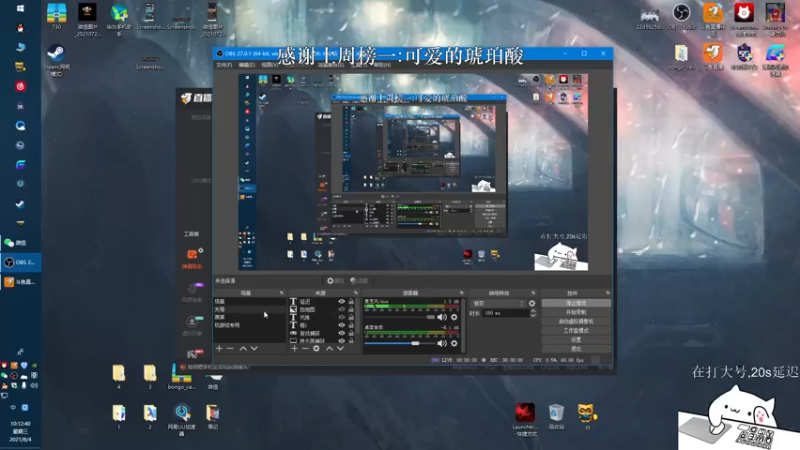The width and height of the screenshot is (800, 450).
Task: Toggle visibility of 榜1 text source
Action: [x=342, y=325]
